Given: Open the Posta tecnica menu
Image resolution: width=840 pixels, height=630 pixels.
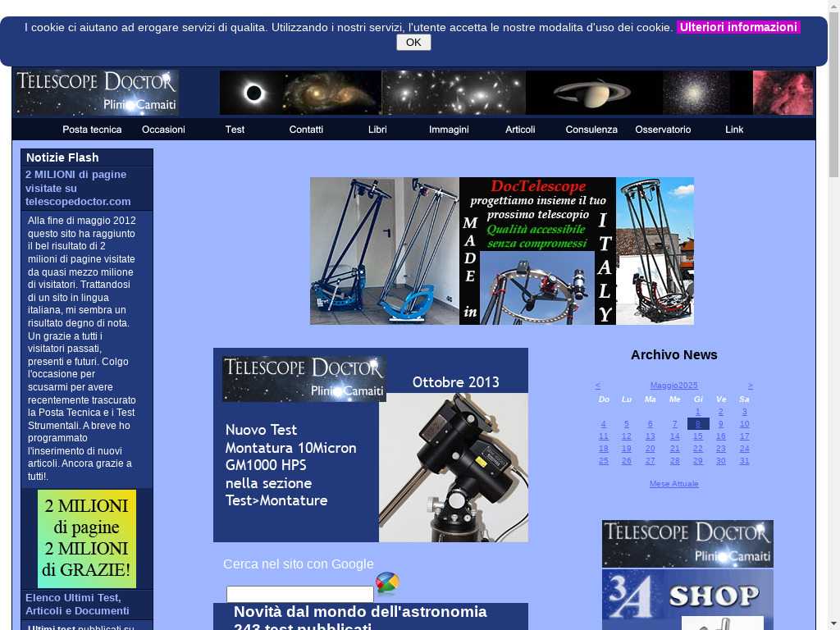Looking at the screenshot, I should (x=92, y=130).
